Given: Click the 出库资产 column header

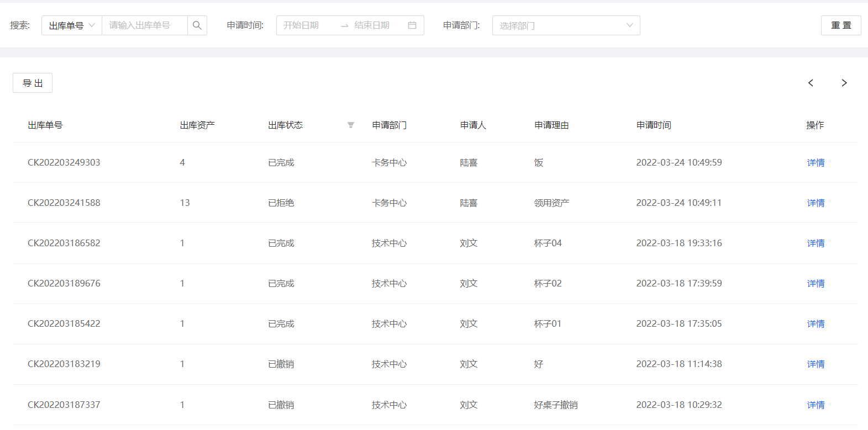Looking at the screenshot, I should (197, 125).
